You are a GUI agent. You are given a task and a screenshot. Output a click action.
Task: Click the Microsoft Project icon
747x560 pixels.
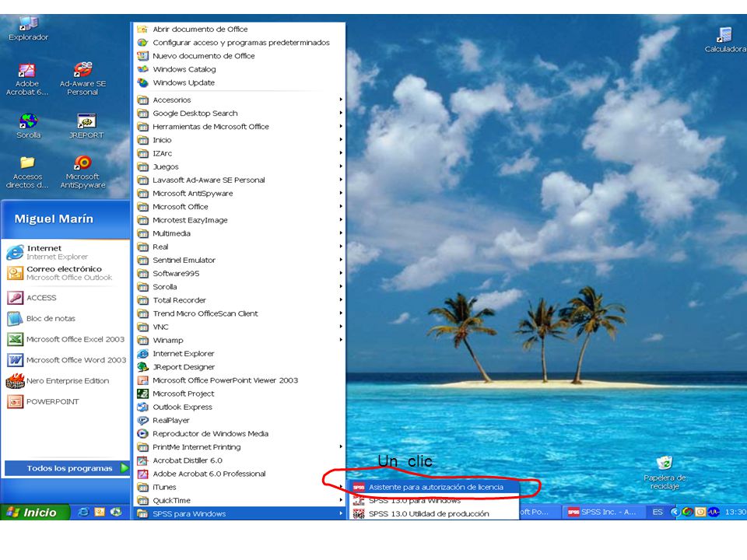point(142,394)
